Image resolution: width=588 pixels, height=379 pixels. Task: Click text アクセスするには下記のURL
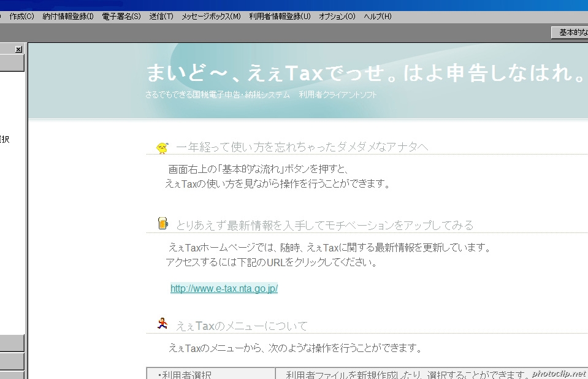pyautogui.click(x=272, y=262)
